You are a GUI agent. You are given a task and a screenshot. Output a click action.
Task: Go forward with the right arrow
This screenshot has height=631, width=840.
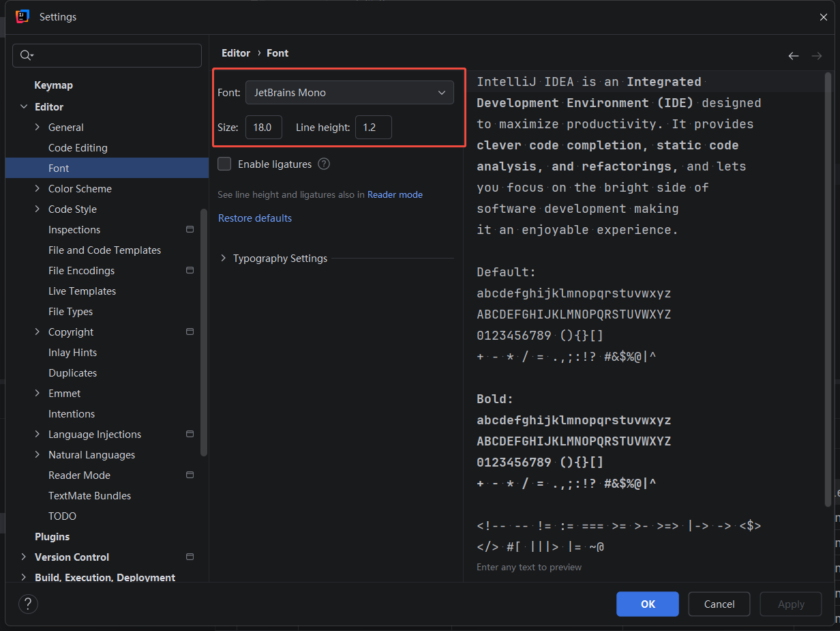[816, 56]
